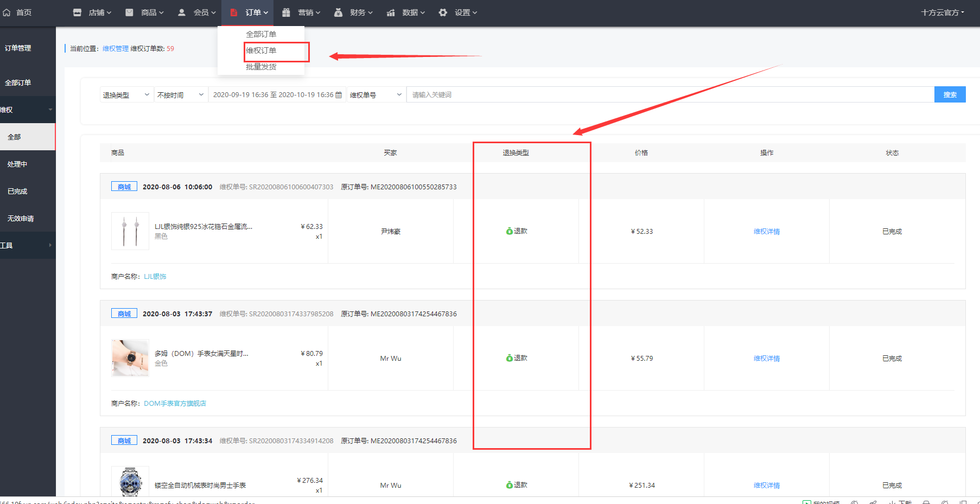Click the 维权管理 breadcrumb link
The height and width of the screenshot is (504, 980).
click(x=116, y=49)
